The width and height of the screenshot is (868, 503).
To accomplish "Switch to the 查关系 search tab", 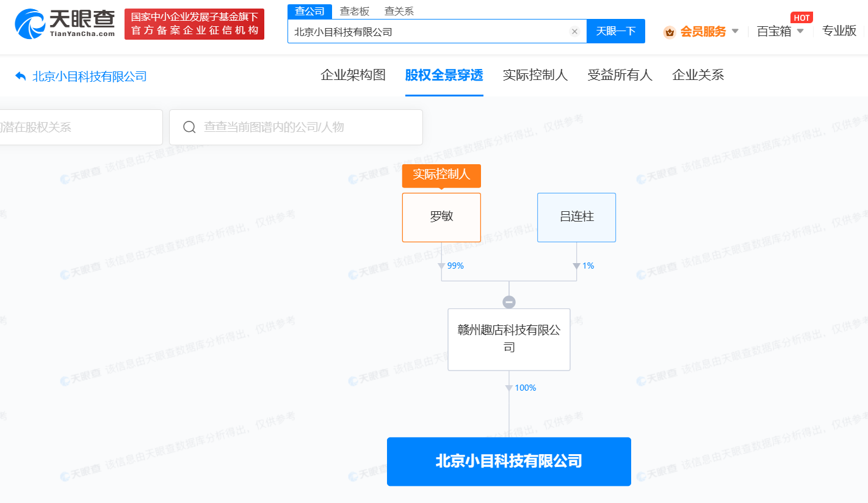I will coord(399,11).
